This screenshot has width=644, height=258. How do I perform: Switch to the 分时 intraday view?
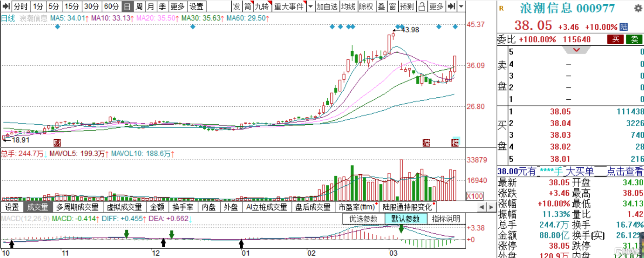pyautogui.click(x=21, y=6)
